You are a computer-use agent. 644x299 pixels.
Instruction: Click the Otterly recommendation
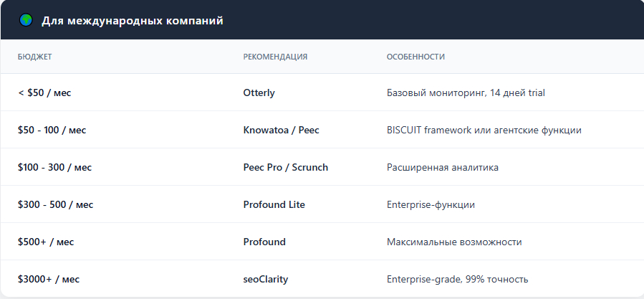click(259, 92)
